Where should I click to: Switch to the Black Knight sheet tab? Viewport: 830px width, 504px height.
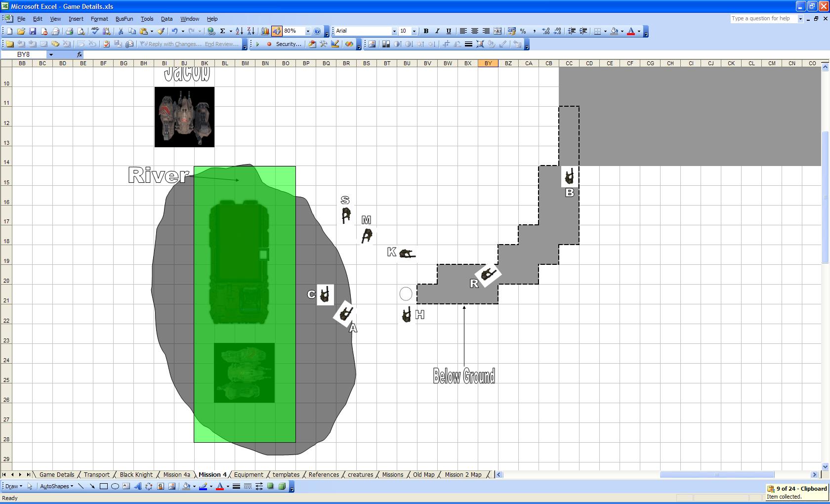coord(136,474)
